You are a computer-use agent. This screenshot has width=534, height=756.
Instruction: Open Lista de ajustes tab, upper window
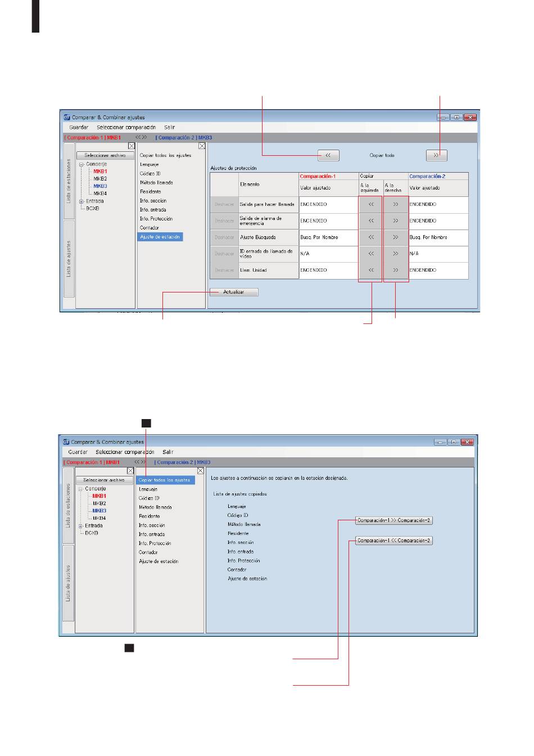(69, 259)
